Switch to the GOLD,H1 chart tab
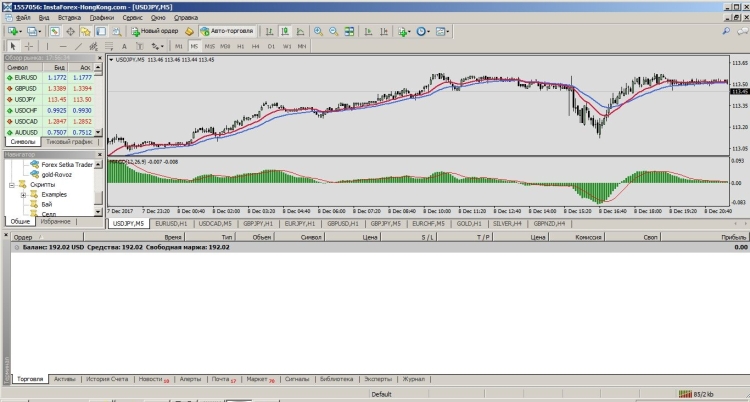 [469, 223]
